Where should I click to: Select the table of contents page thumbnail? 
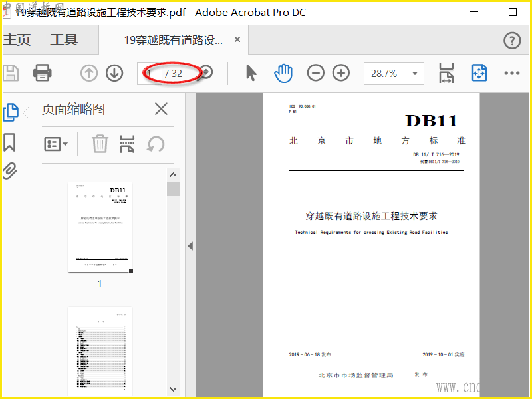coord(100,351)
